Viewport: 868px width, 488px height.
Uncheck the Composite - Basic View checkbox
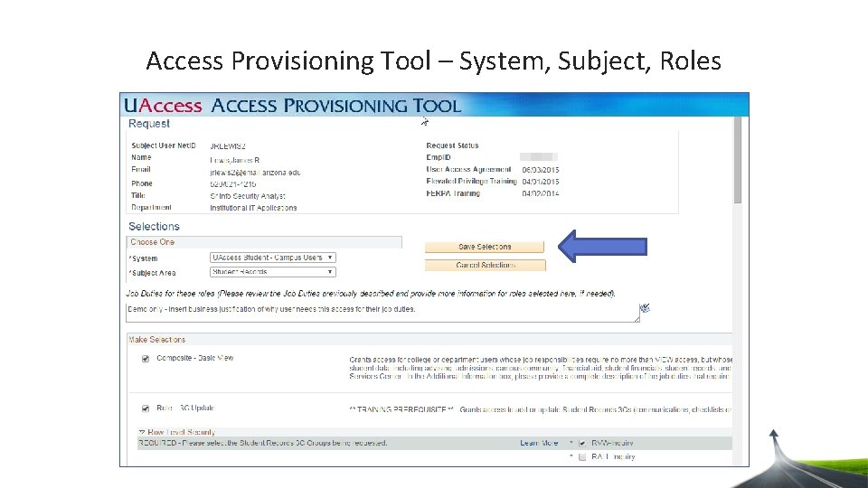[146, 359]
